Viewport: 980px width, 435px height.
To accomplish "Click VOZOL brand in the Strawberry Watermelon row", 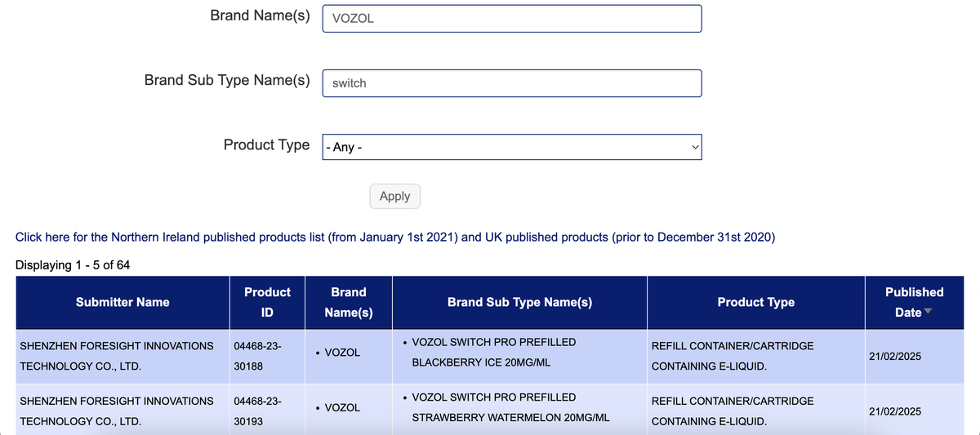I will (x=342, y=407).
